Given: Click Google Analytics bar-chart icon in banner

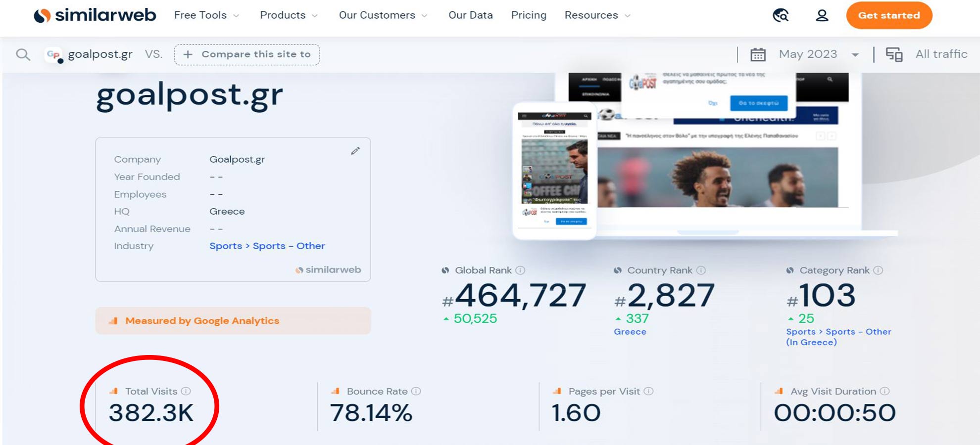Looking at the screenshot, I should coord(113,320).
